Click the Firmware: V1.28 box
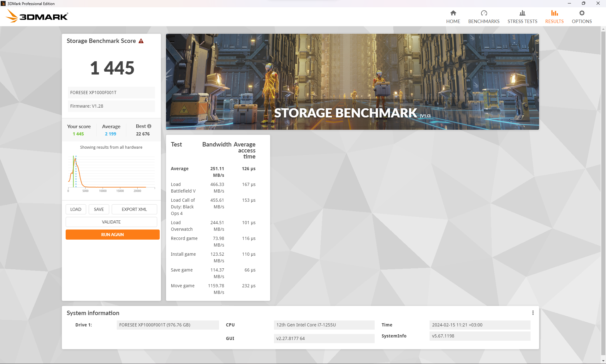Viewport: 606px width, 364px height. pyautogui.click(x=111, y=106)
